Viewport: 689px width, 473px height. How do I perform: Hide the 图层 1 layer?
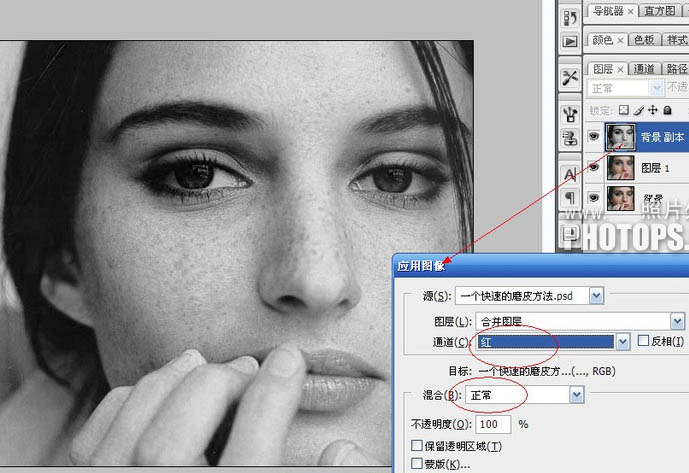[594, 167]
